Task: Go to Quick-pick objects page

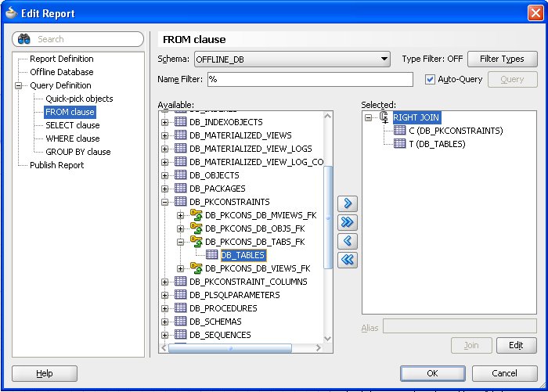Action: pyautogui.click(x=79, y=99)
